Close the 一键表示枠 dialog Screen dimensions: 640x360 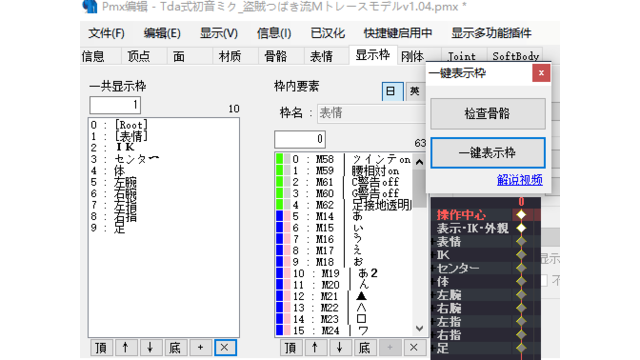click(x=541, y=73)
